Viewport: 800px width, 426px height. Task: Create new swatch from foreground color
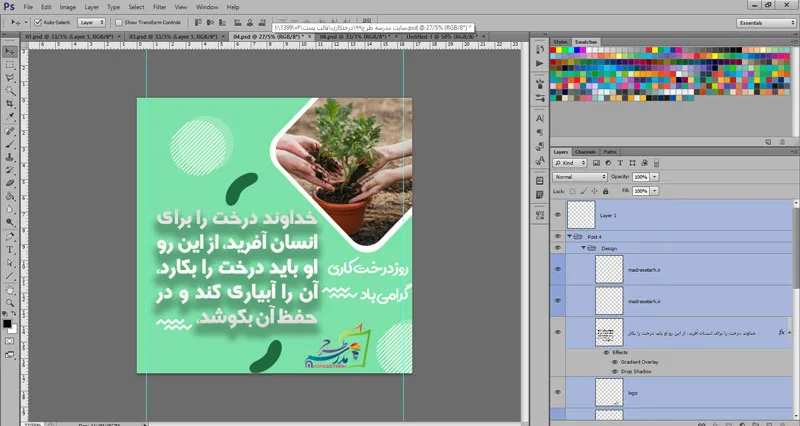[768, 142]
